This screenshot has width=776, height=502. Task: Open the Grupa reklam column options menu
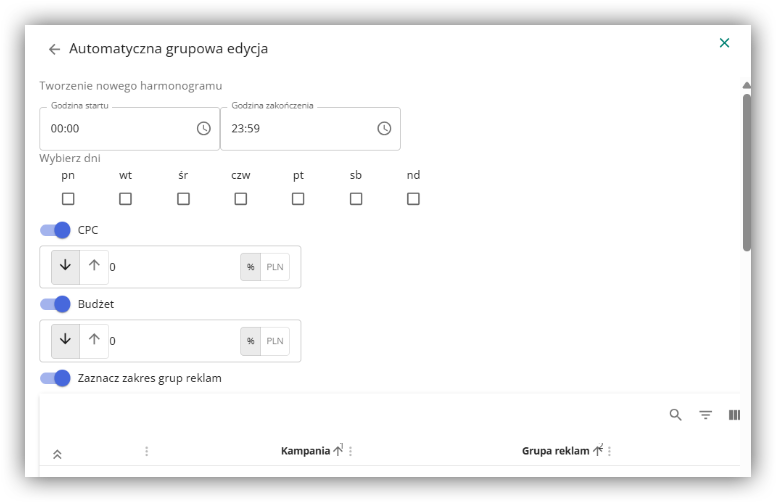pos(609,451)
